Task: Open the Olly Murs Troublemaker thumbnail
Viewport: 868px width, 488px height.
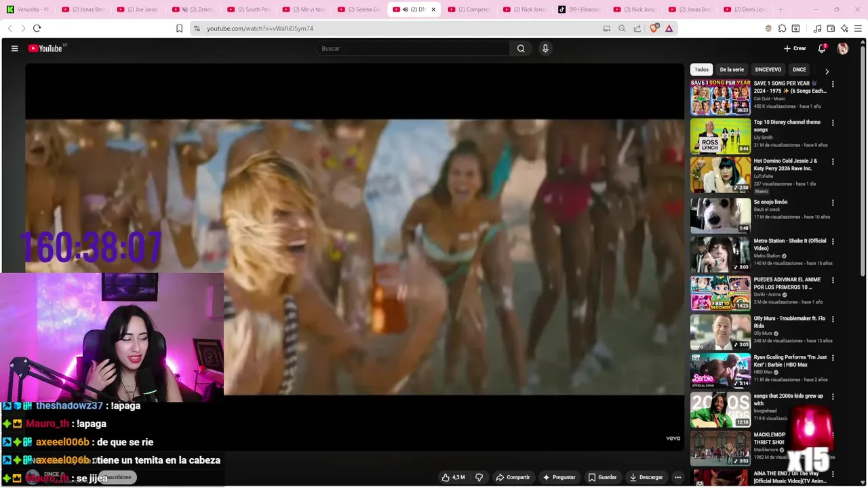Action: [x=721, y=332]
